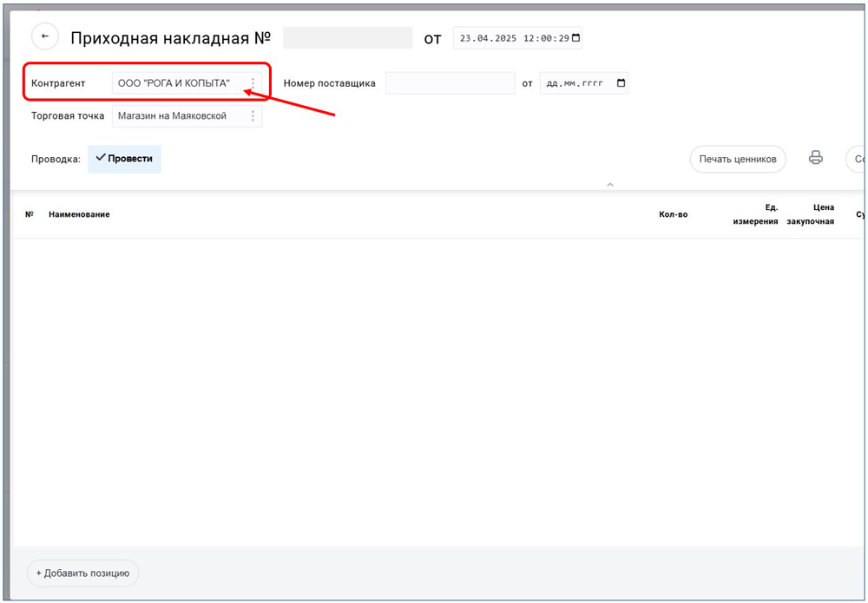Open Торговая точка dropdown Магазин на Маяковской
This screenshot has width=868, height=603.
tap(178, 116)
